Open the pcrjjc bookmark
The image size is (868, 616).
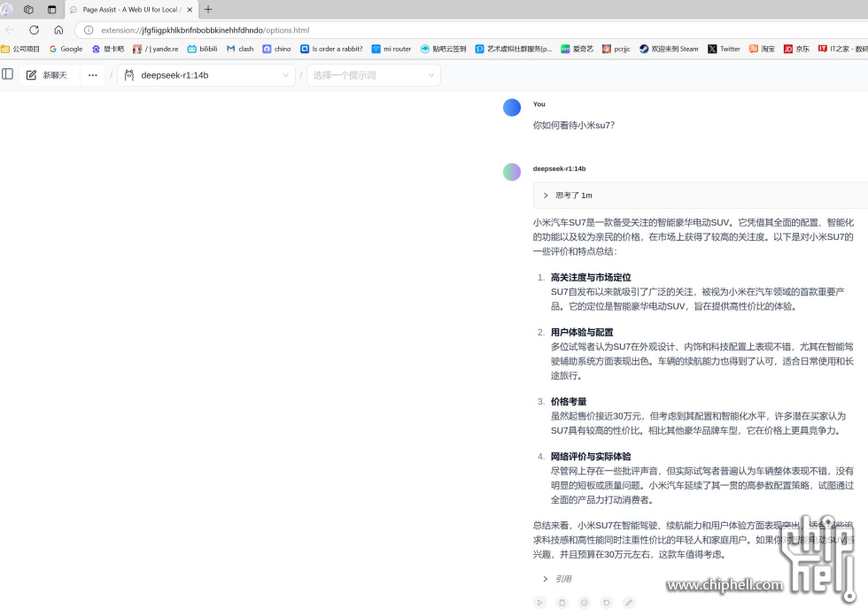click(x=616, y=49)
